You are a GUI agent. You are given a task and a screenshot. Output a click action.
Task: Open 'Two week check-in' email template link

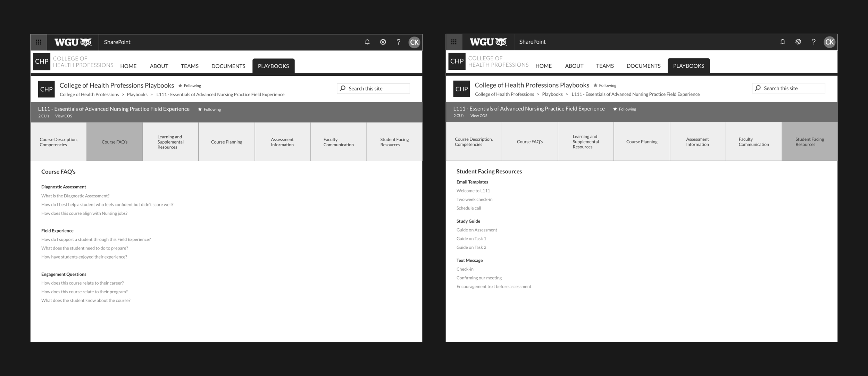point(474,199)
